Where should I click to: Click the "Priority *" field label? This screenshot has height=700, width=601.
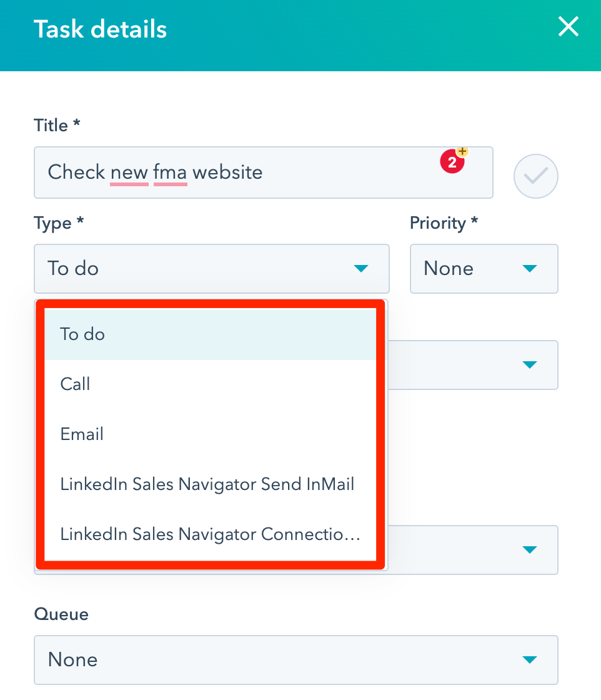tap(444, 224)
